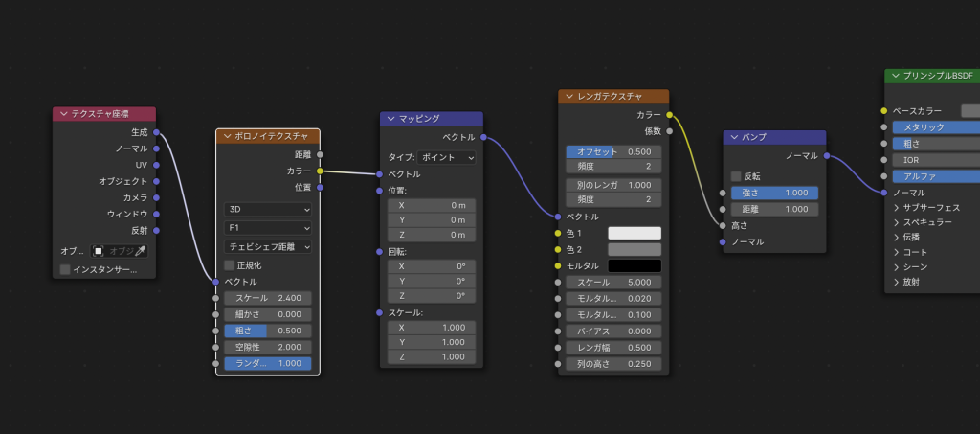Click the 生成 output socket on テクスチャ座標
The width and height of the screenshot is (980, 434).
[156, 132]
